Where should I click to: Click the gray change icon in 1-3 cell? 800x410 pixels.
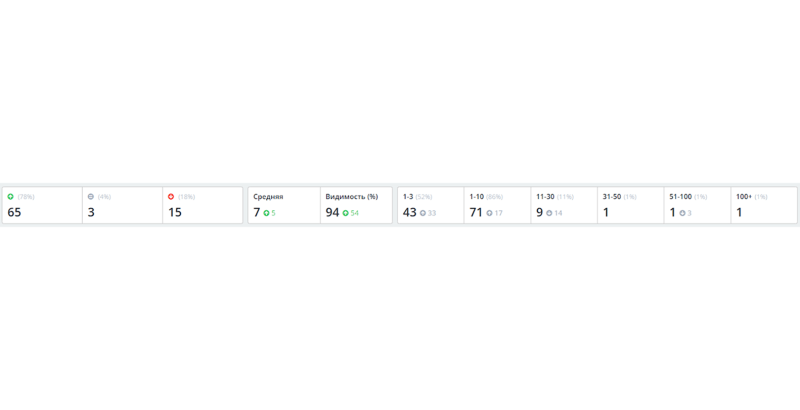[x=423, y=213]
